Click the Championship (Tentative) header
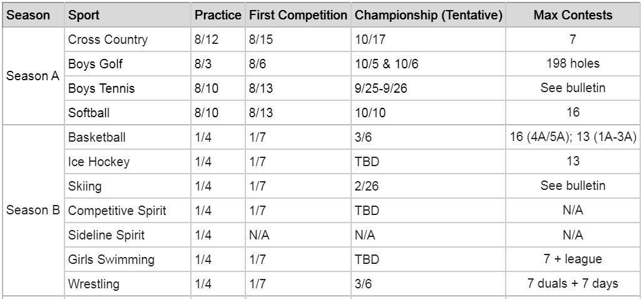Image resolution: width=644 pixels, height=299 pixels. [428, 14]
